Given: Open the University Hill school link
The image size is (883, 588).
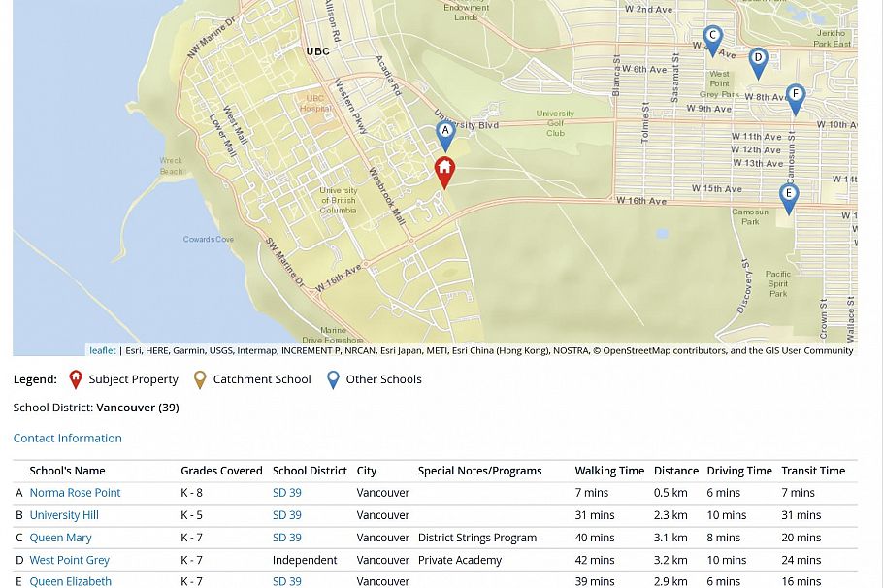Looking at the screenshot, I should [64, 514].
